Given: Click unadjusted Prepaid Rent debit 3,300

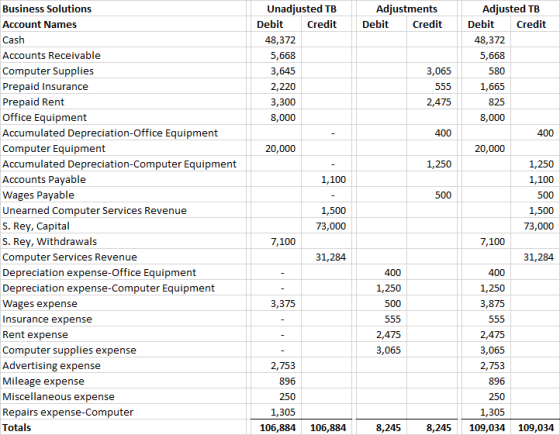Looking at the screenshot, I should coord(283,102).
